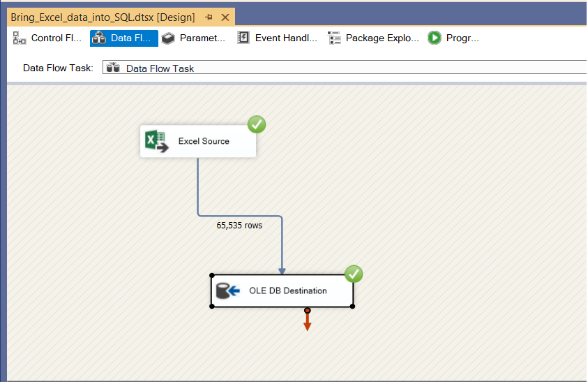This screenshot has width=588, height=382.
Task: Switch to the Data Flow tab
Action: point(124,38)
